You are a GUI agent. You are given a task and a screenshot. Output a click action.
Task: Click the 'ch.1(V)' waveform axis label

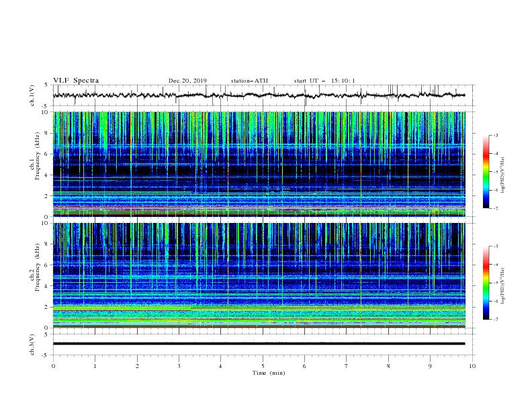[32, 95]
